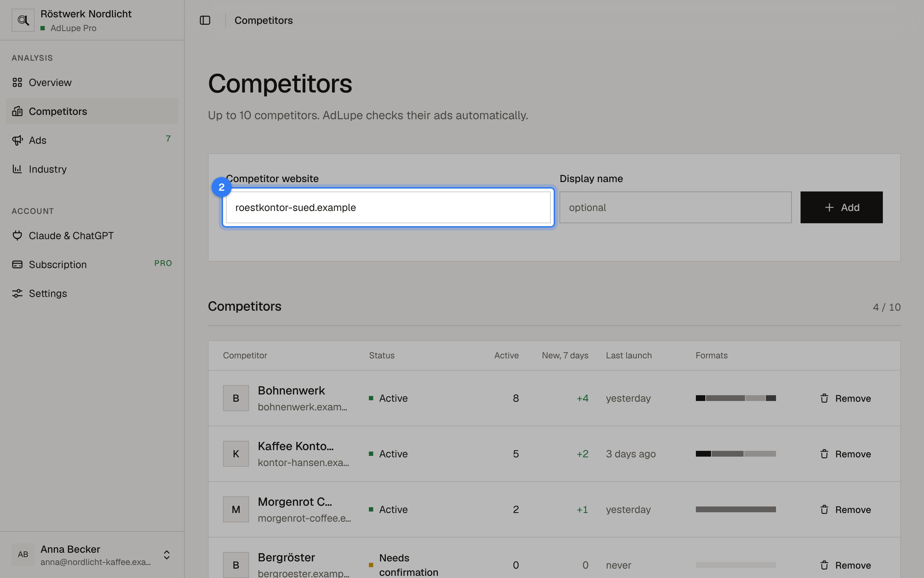Click the Bohnenwerk competitor name
The image size is (924, 578).
[x=291, y=390]
